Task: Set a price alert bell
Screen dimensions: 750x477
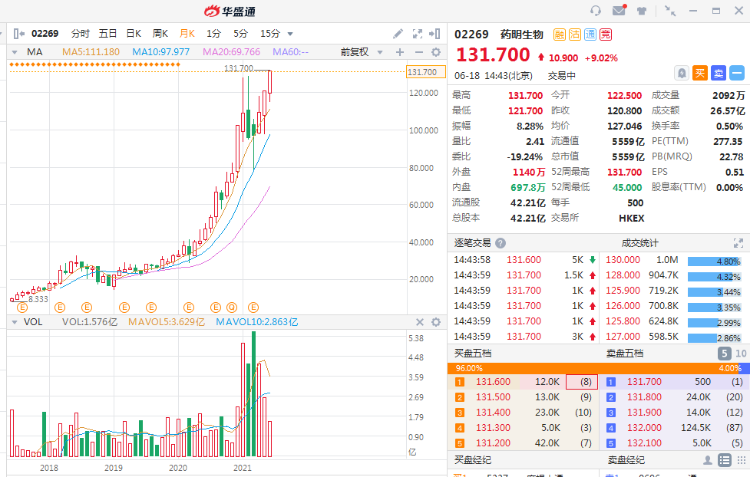Action: [x=682, y=73]
